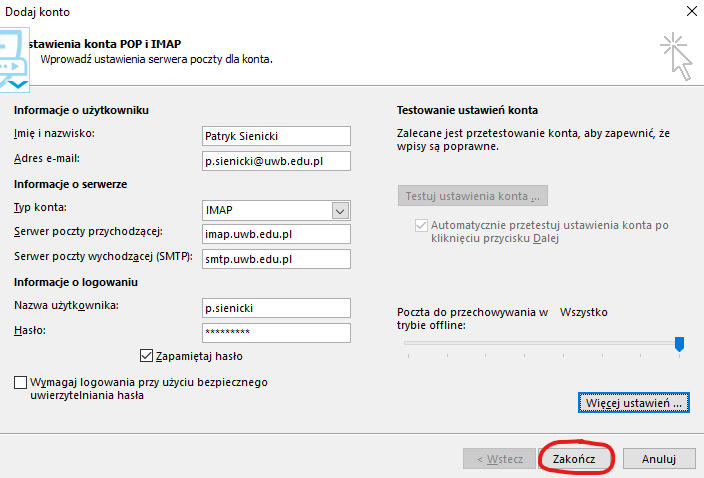Click the Dodaj konto window title
The height and width of the screenshot is (478, 704).
pyautogui.click(x=37, y=12)
